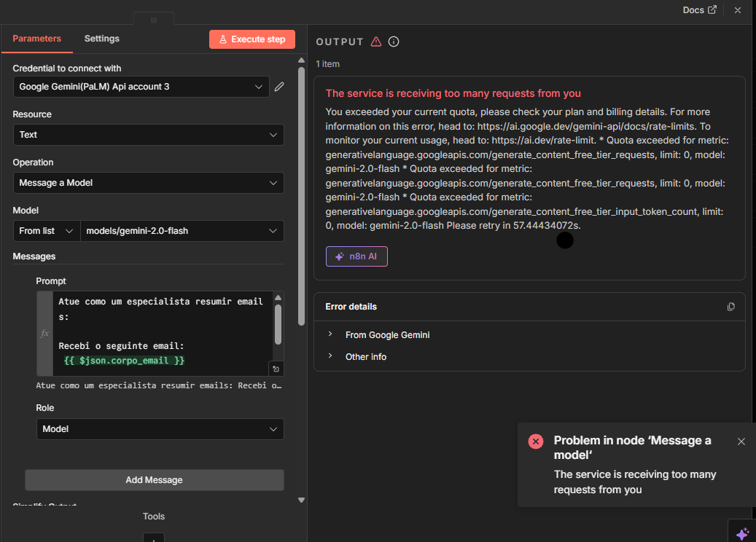Open prompt in expanded editor icon
The height and width of the screenshot is (542, 756).
point(276,369)
